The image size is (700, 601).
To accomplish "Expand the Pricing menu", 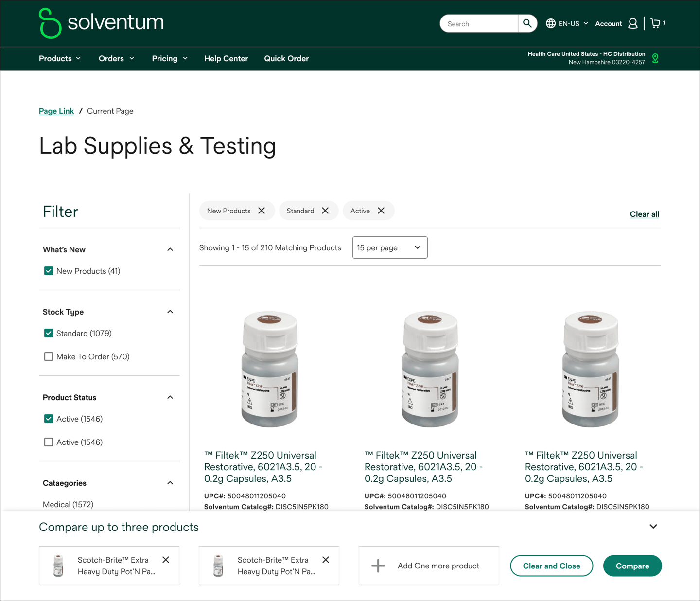I will pyautogui.click(x=170, y=58).
